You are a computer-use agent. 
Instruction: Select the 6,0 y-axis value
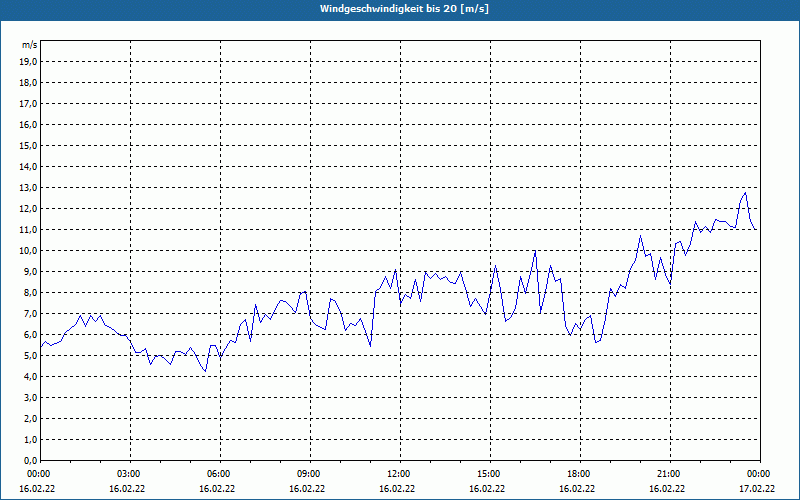[30, 335]
